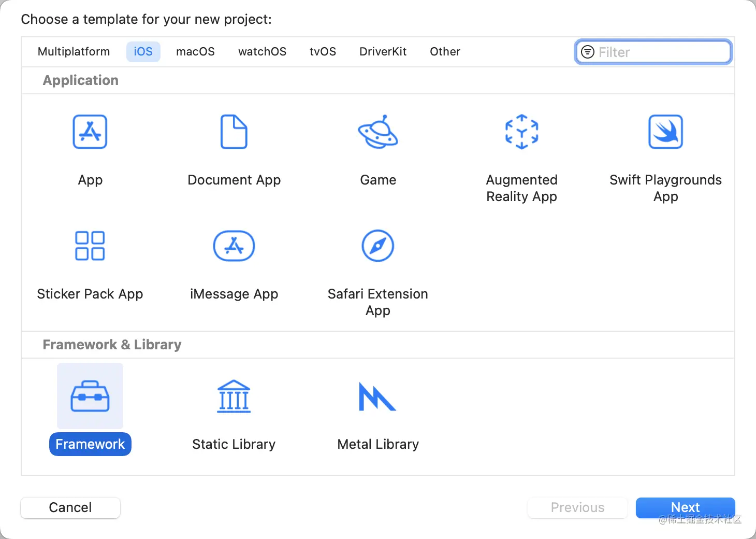Select the iOS platform tab
This screenshot has height=539, width=756.
point(143,52)
